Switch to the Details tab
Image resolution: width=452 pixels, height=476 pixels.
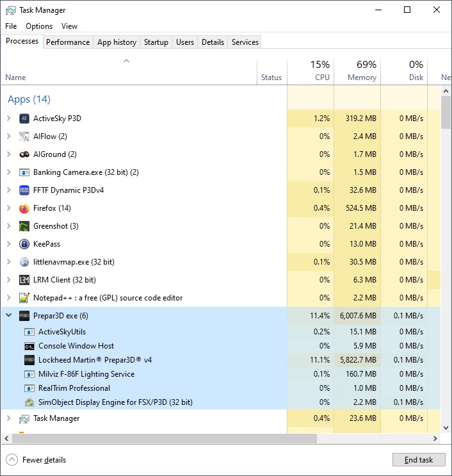213,42
